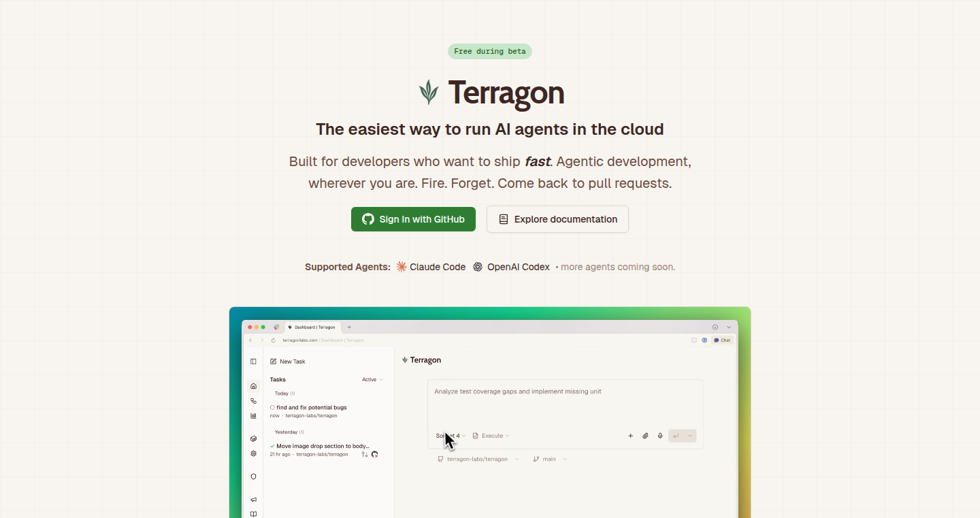Click New Task in the dashboard preview
This screenshot has width=980, height=518.
coord(288,361)
